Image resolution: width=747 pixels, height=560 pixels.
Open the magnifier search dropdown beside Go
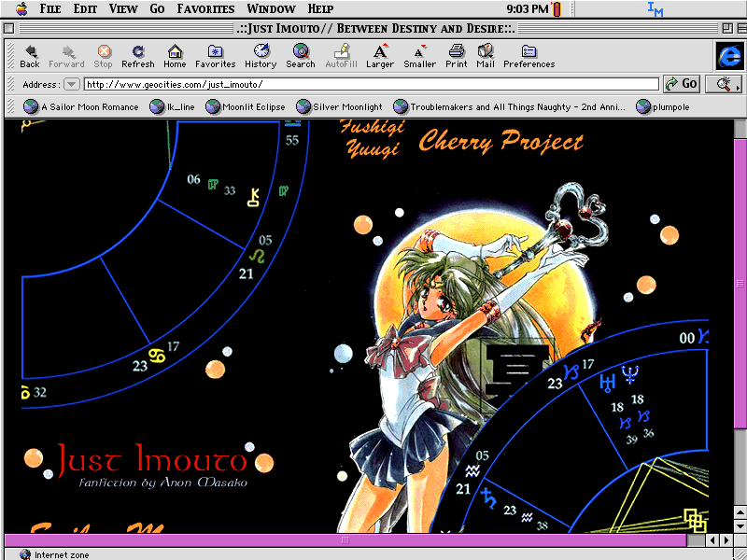click(x=724, y=84)
